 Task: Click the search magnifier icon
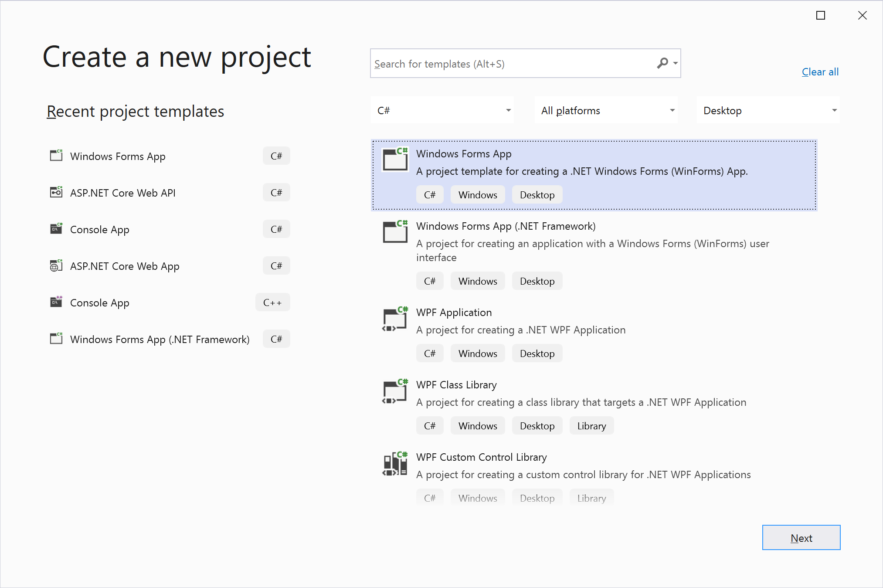tap(662, 64)
